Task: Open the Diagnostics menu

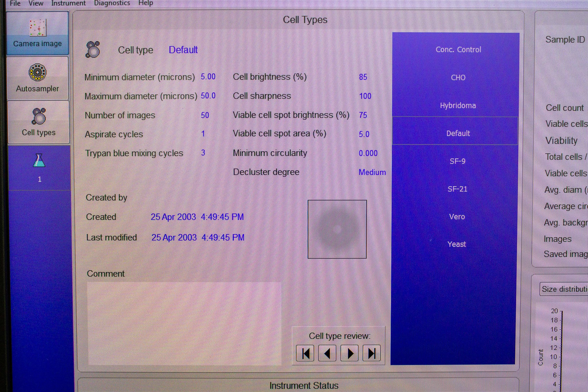Action: pos(112,3)
